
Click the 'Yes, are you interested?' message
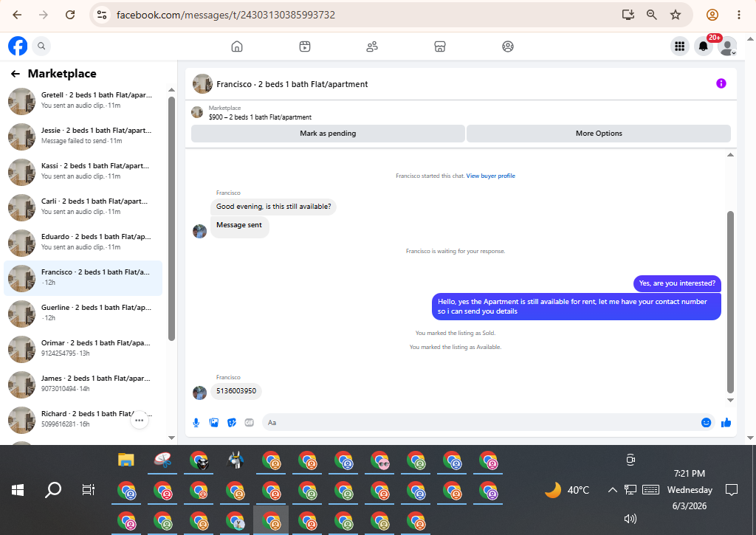(x=677, y=283)
